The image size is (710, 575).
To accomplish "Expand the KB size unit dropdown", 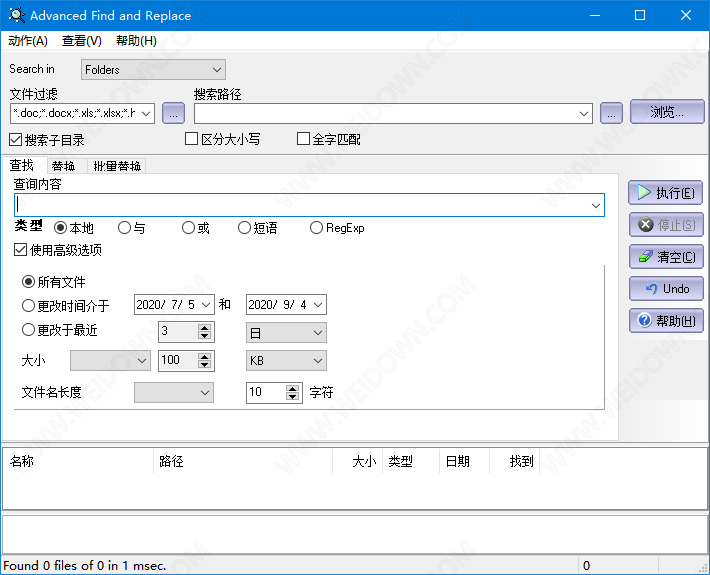I will click(x=286, y=360).
